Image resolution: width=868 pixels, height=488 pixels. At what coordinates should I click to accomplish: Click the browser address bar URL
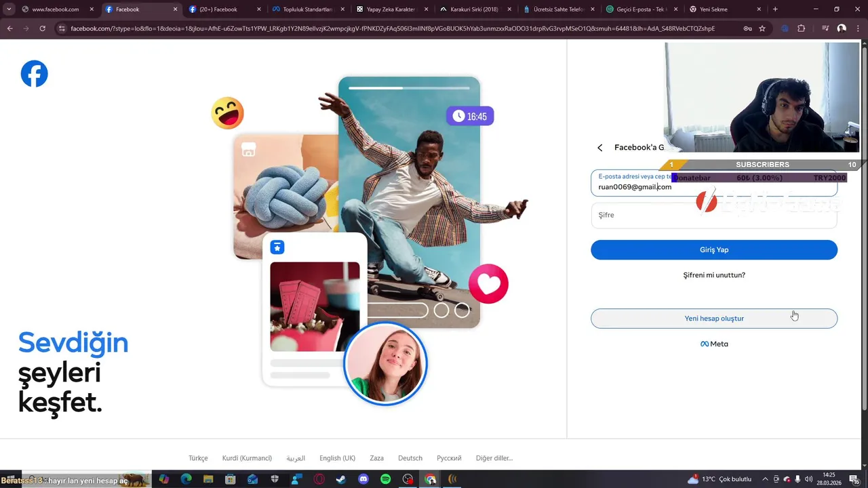[393, 28]
